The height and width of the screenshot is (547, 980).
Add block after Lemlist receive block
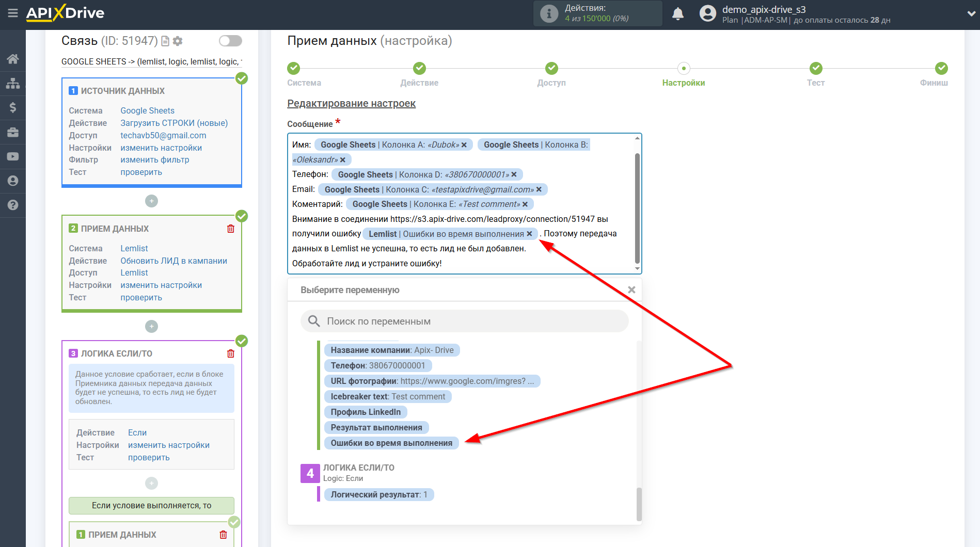(x=151, y=326)
